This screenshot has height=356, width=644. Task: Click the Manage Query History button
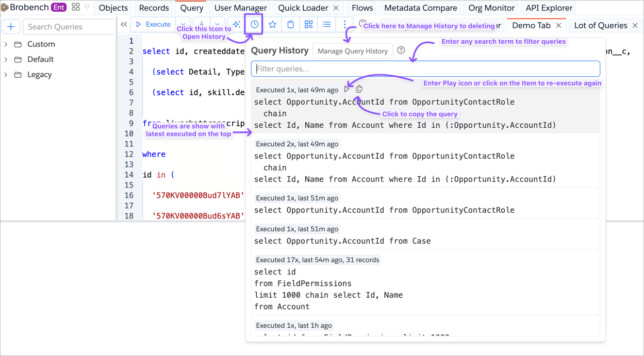pos(353,51)
